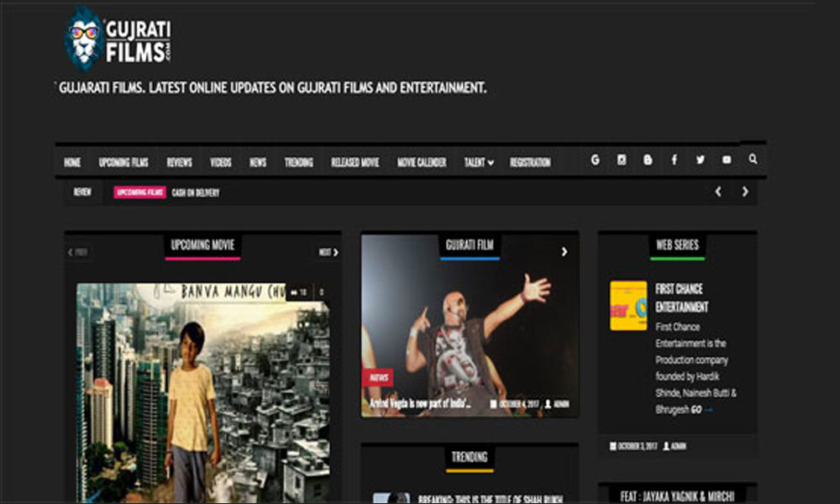The height and width of the screenshot is (504, 840).
Task: Go to previous ticker headline arrow
Action: tap(718, 192)
